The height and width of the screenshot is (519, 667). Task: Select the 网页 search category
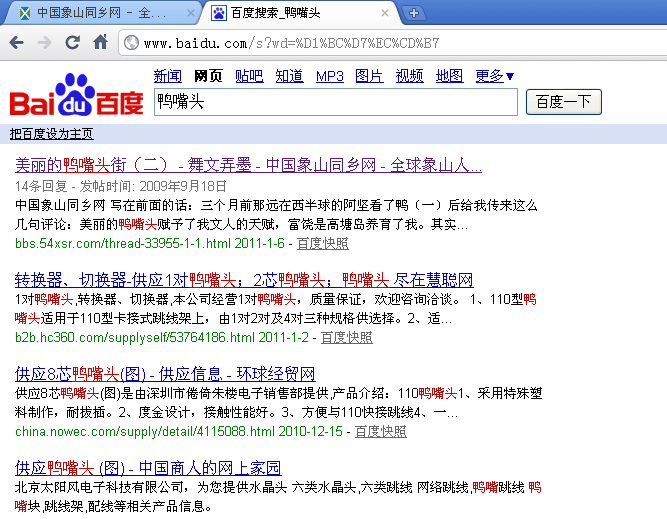coord(208,76)
